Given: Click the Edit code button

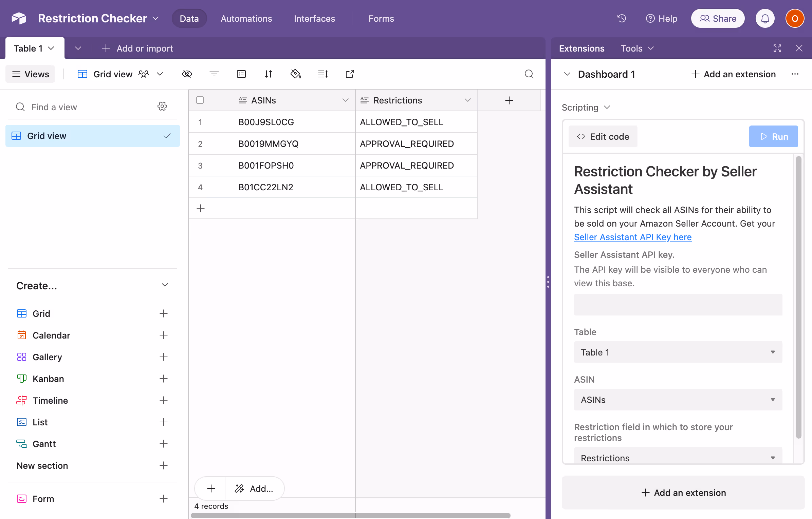Looking at the screenshot, I should coord(603,136).
